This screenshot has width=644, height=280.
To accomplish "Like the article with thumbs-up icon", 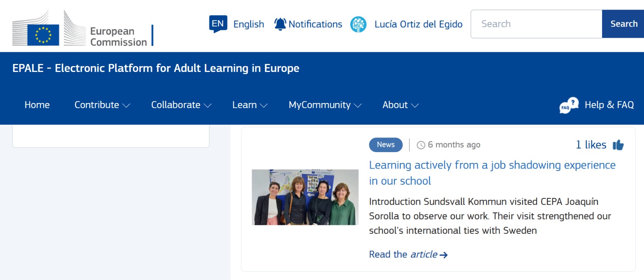I will coord(618,145).
